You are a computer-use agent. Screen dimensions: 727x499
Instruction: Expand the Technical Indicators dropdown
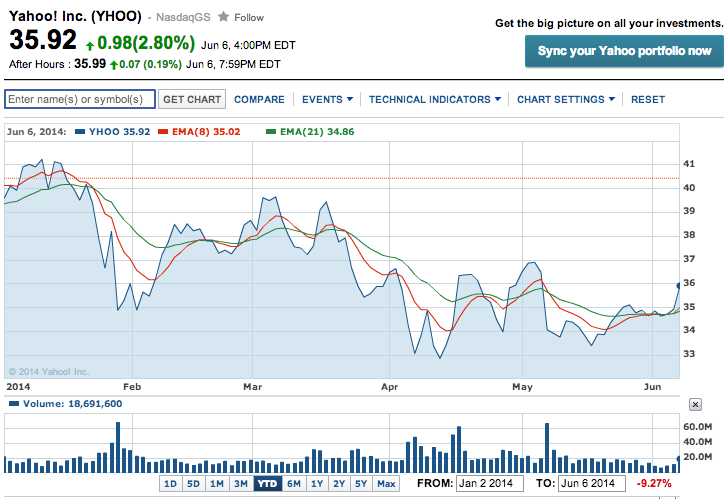(x=435, y=99)
